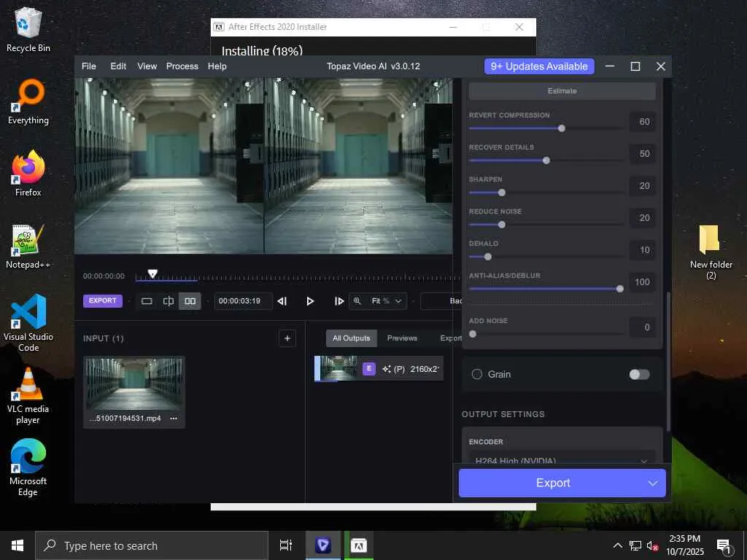Switch to split compare view icon
The image size is (747, 560).
[169, 301]
